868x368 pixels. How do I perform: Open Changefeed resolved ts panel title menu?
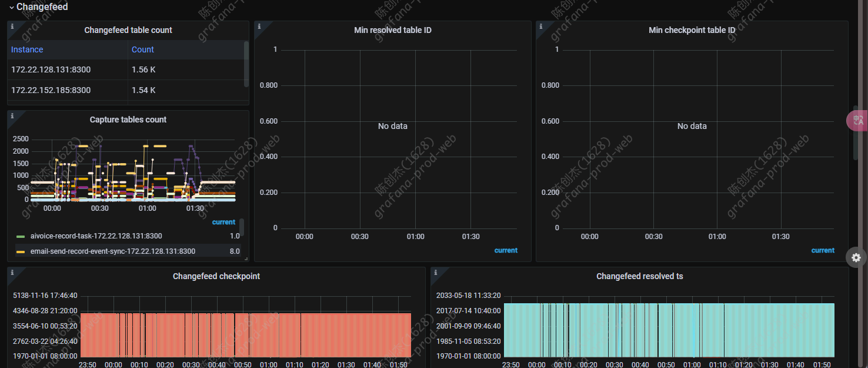pos(639,276)
